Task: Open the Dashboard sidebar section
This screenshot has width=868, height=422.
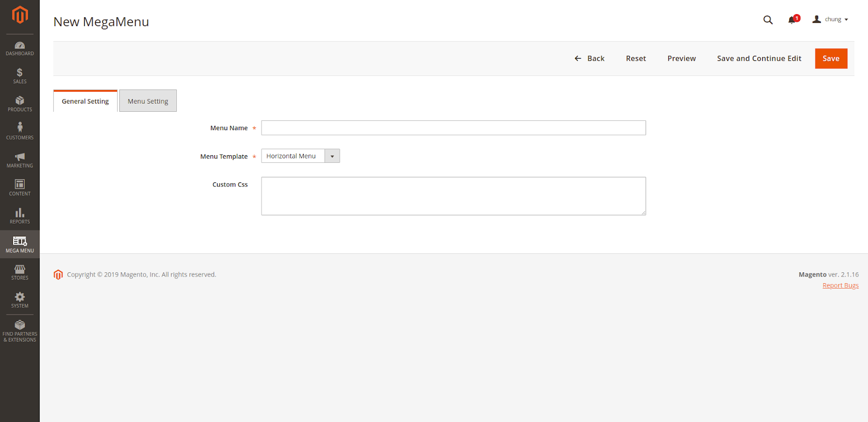Action: coord(20,48)
